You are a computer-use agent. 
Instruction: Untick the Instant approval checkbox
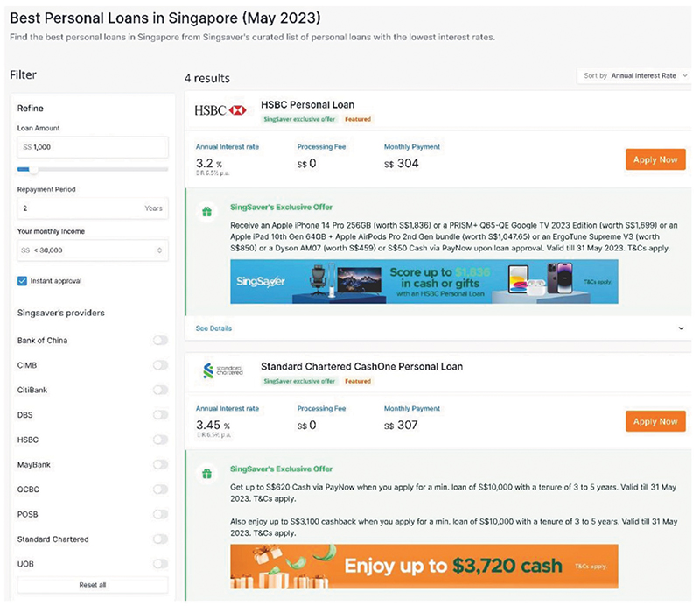tap(23, 281)
